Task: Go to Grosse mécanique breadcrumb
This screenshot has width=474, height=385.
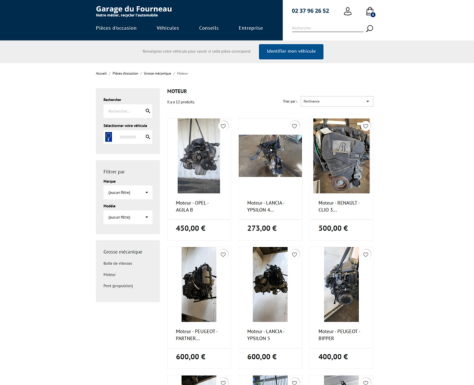Action: click(x=157, y=73)
